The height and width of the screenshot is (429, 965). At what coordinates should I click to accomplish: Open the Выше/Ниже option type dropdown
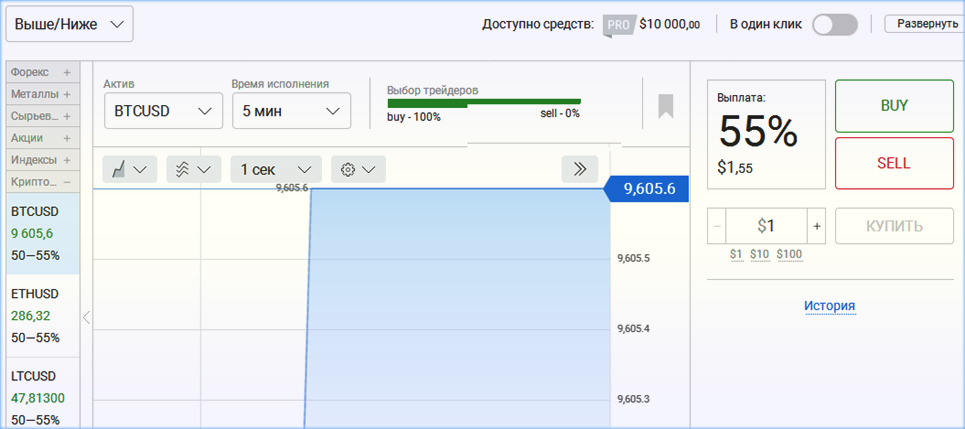(70, 24)
